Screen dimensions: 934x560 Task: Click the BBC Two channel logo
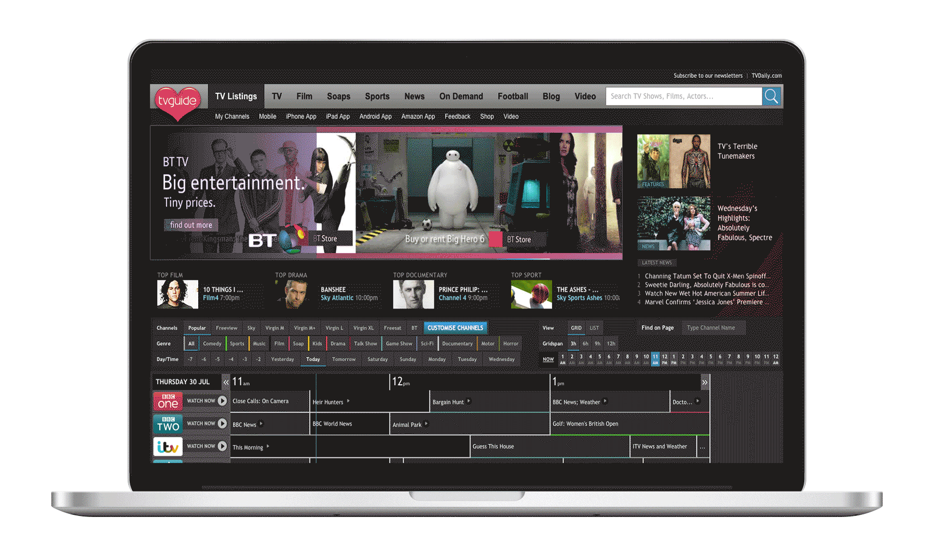(168, 424)
